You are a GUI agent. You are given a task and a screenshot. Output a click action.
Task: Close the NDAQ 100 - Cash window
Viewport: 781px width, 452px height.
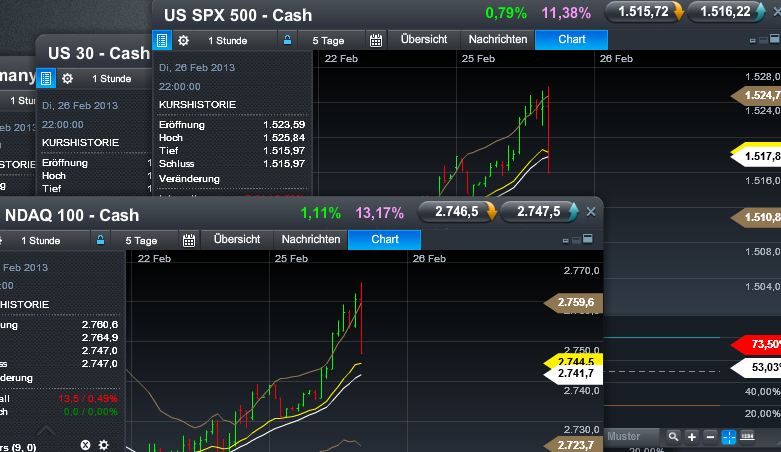click(x=591, y=212)
